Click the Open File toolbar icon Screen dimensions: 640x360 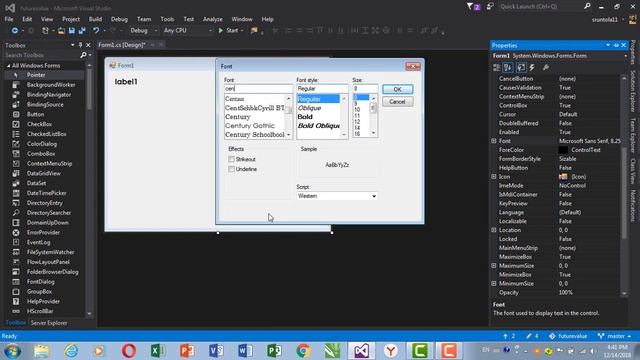tap(61, 31)
